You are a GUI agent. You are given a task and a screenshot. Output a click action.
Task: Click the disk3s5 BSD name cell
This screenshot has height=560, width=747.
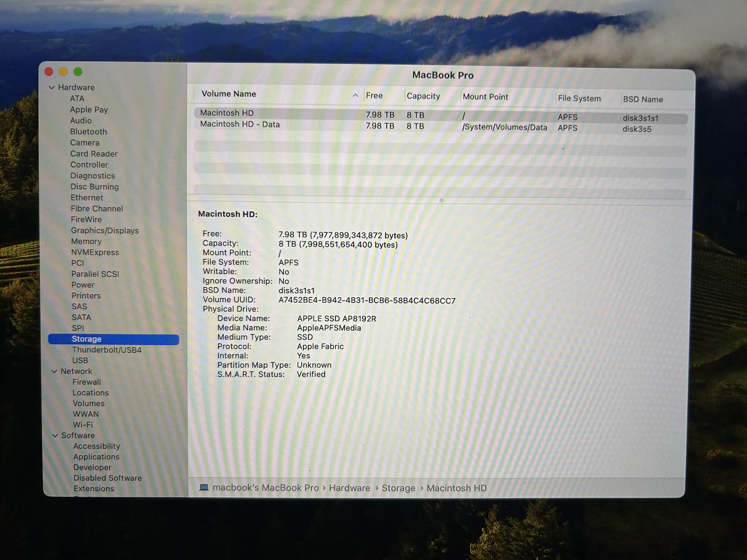tap(637, 130)
